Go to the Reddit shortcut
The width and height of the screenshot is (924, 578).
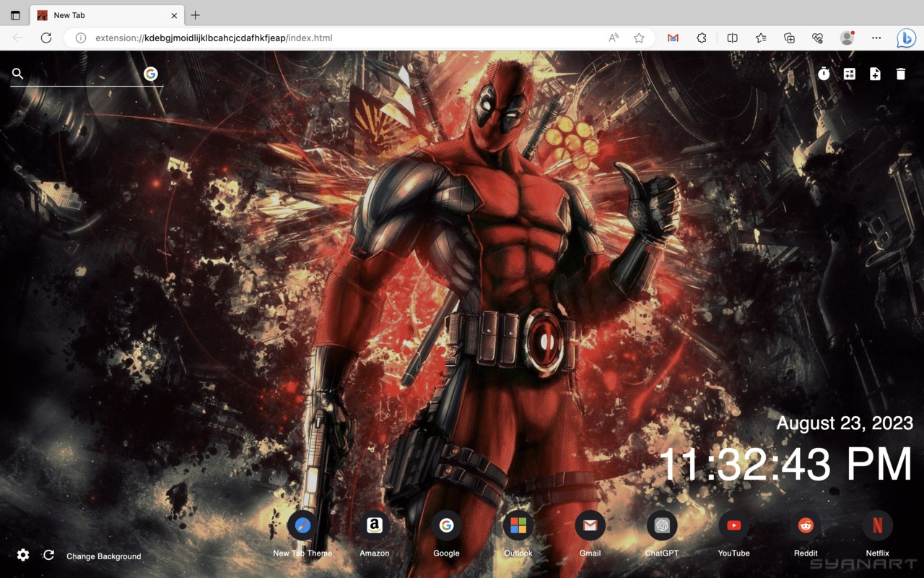pos(806,526)
